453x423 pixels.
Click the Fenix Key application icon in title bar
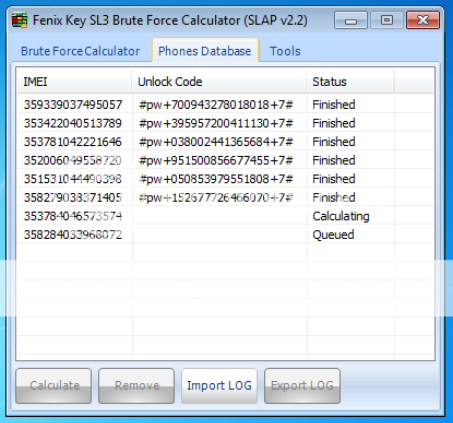[x=20, y=20]
